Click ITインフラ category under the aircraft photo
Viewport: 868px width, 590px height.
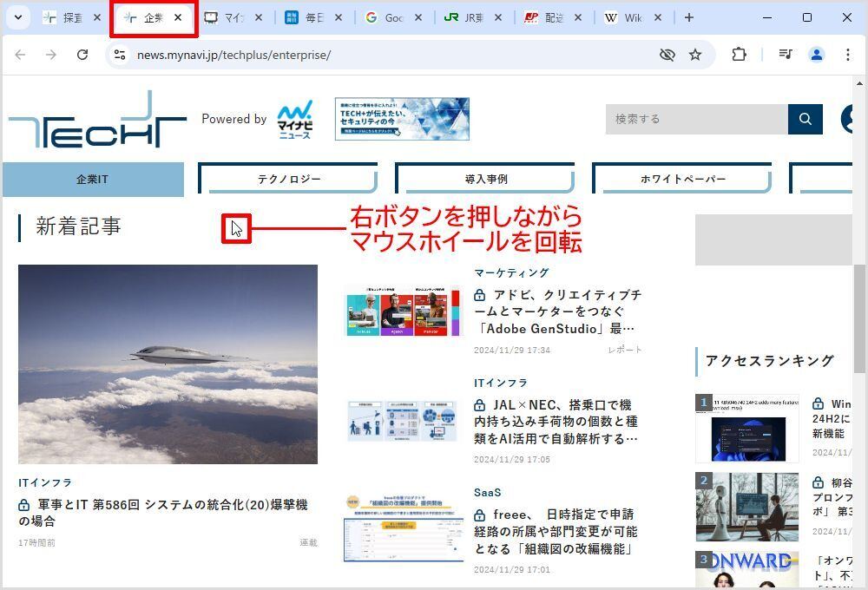[45, 482]
